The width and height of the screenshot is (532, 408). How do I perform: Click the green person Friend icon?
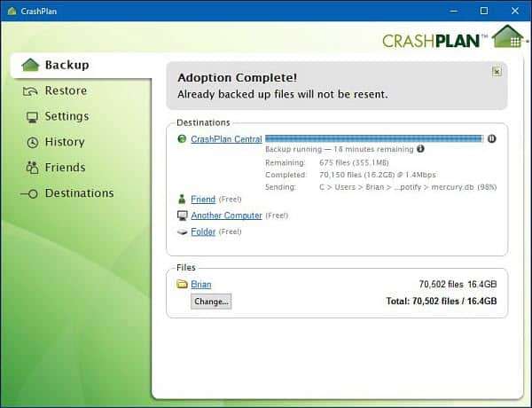pos(182,200)
